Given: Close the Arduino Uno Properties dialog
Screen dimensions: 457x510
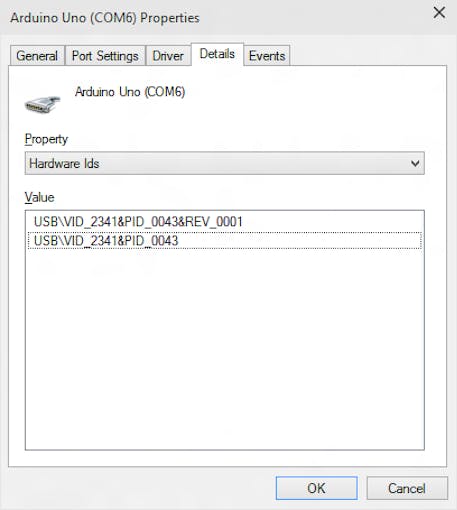Looking at the screenshot, I should click(439, 13).
